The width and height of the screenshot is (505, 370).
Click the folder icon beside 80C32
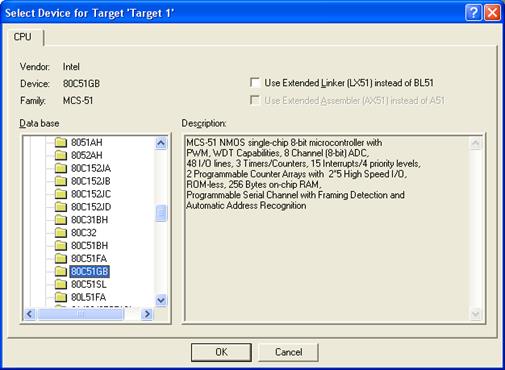(x=61, y=233)
